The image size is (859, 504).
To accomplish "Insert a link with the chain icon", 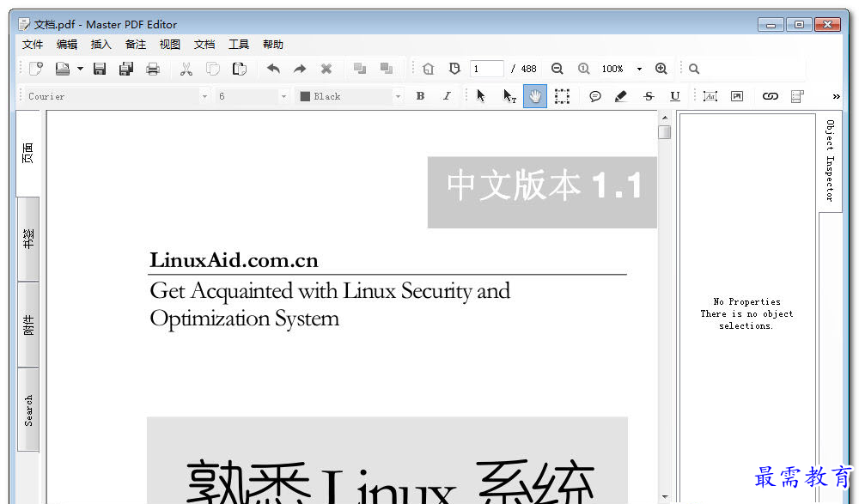I will 771,96.
